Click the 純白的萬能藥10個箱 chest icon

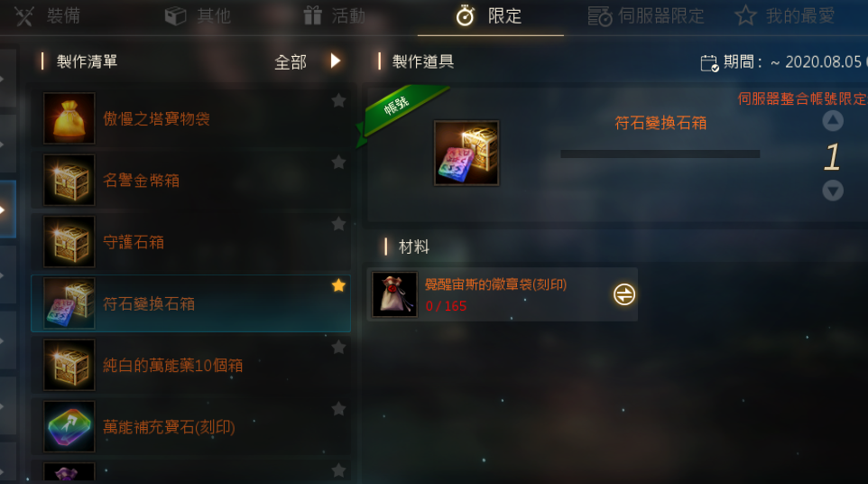tap(69, 366)
